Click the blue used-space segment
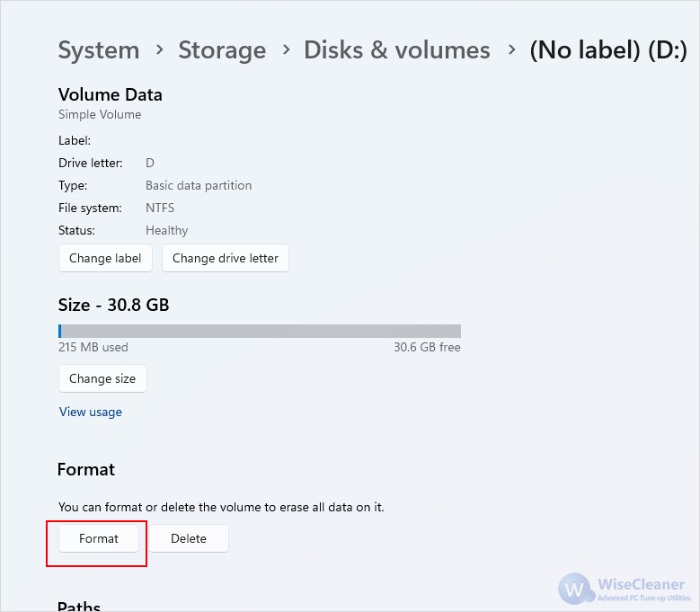Image resolution: width=700 pixels, height=612 pixels. (x=60, y=332)
